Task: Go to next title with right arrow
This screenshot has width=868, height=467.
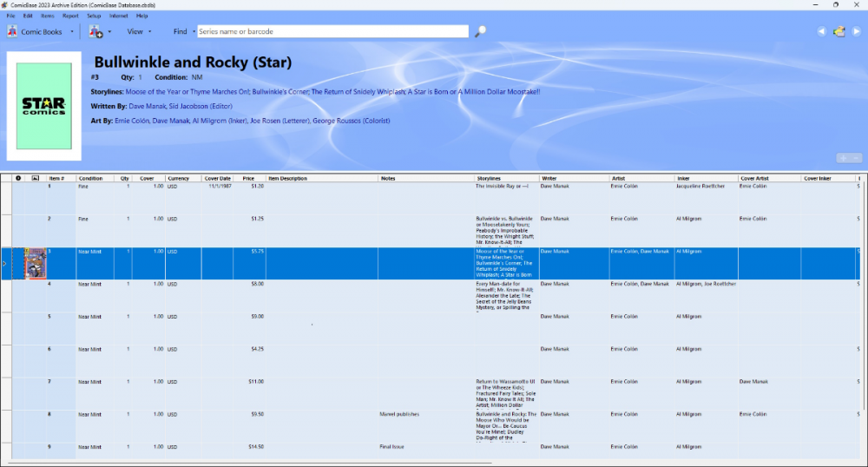Action: pyautogui.click(x=857, y=31)
